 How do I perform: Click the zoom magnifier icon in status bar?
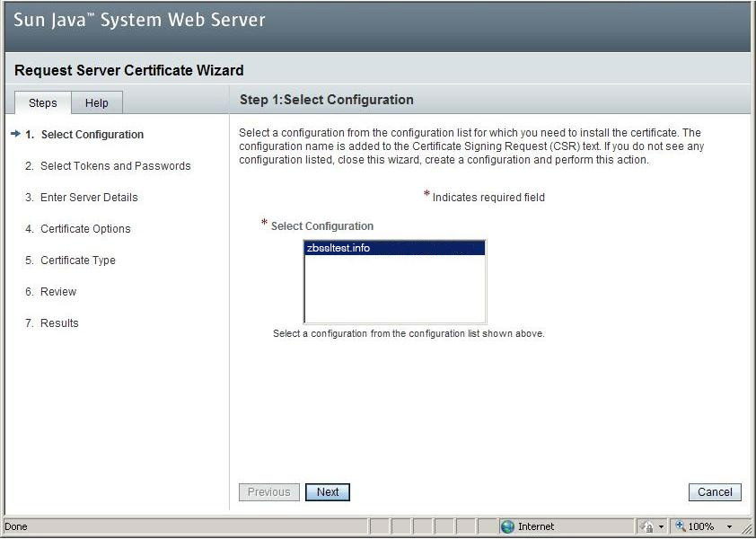[680, 526]
